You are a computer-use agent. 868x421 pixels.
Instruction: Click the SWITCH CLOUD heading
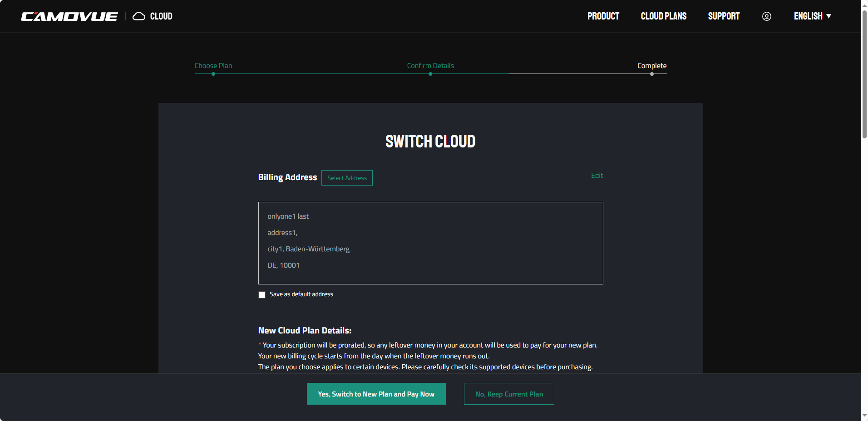click(x=430, y=142)
